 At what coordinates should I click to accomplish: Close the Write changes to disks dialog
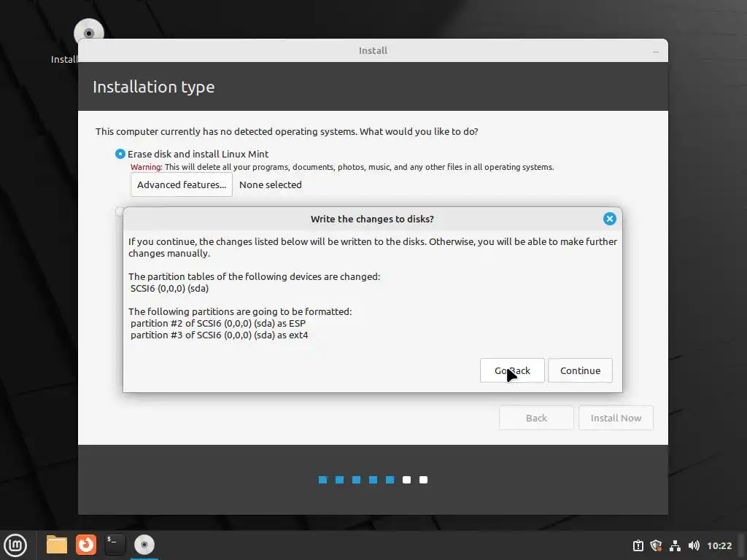pyautogui.click(x=609, y=219)
